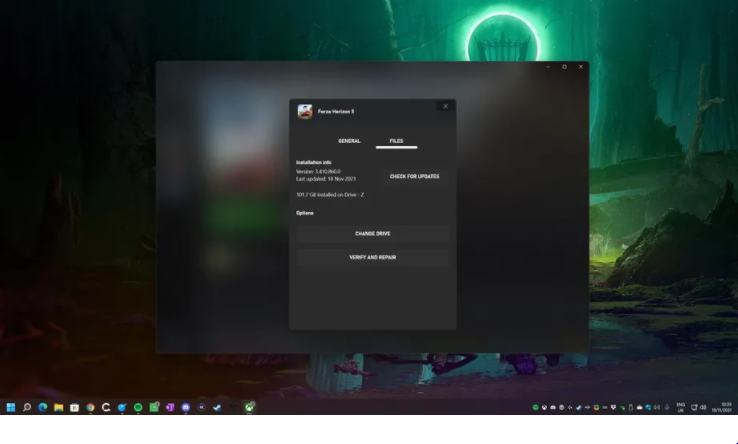The height and width of the screenshot is (444, 738).
Task: Launch Microsoft Edge from taskbar
Action: 43,407
